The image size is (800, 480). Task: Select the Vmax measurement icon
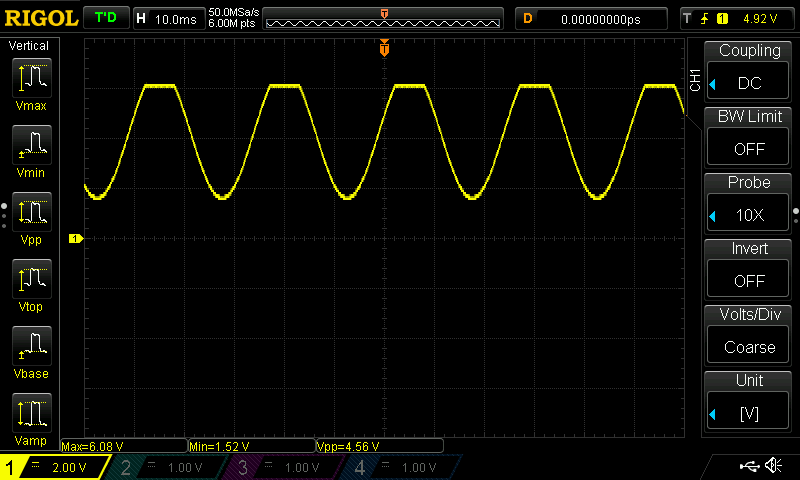pyautogui.click(x=32, y=78)
